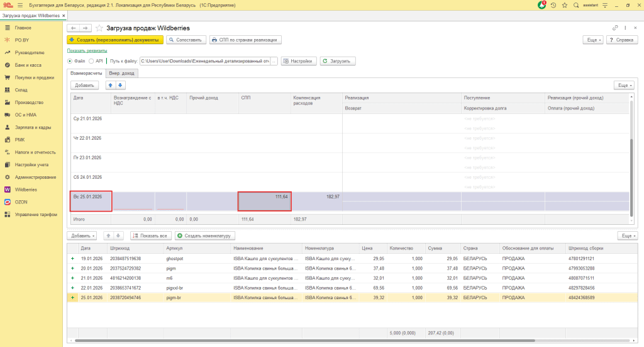Image resolution: width=644 pixels, height=347 pixels.
Task: Move row down in lower table
Action: click(118, 236)
